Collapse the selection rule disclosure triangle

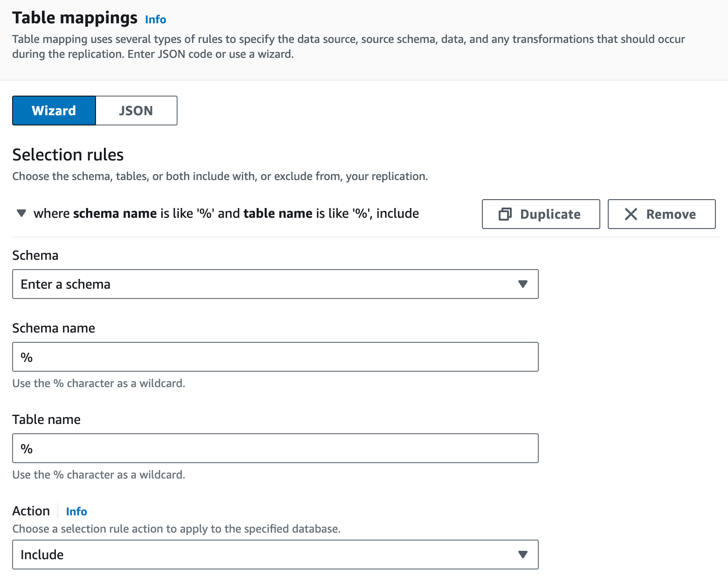click(21, 213)
